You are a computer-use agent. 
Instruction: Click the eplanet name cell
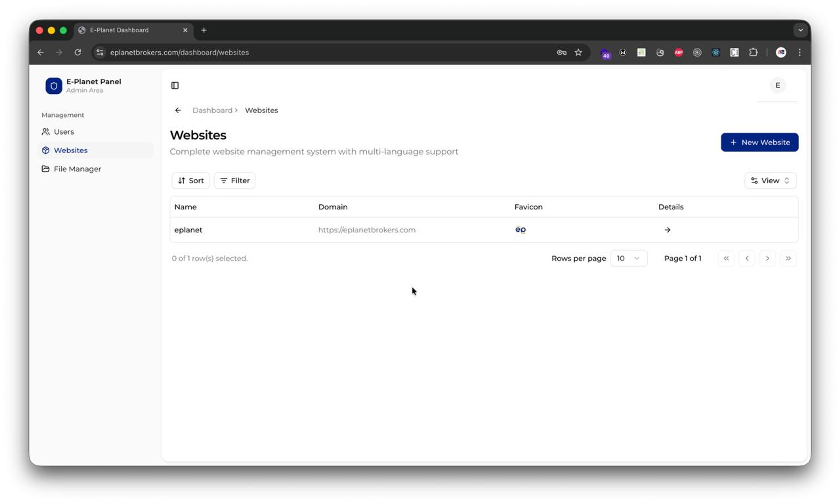click(188, 230)
